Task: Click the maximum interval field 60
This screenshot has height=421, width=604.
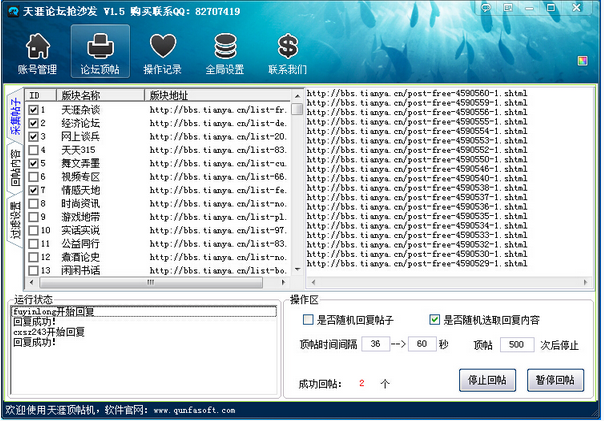Action: (422, 344)
